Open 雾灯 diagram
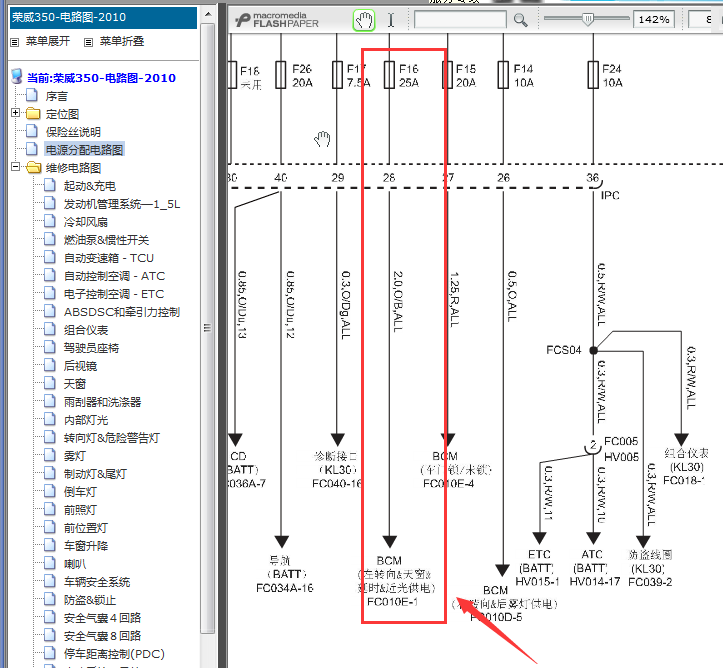723x668 pixels. point(75,456)
